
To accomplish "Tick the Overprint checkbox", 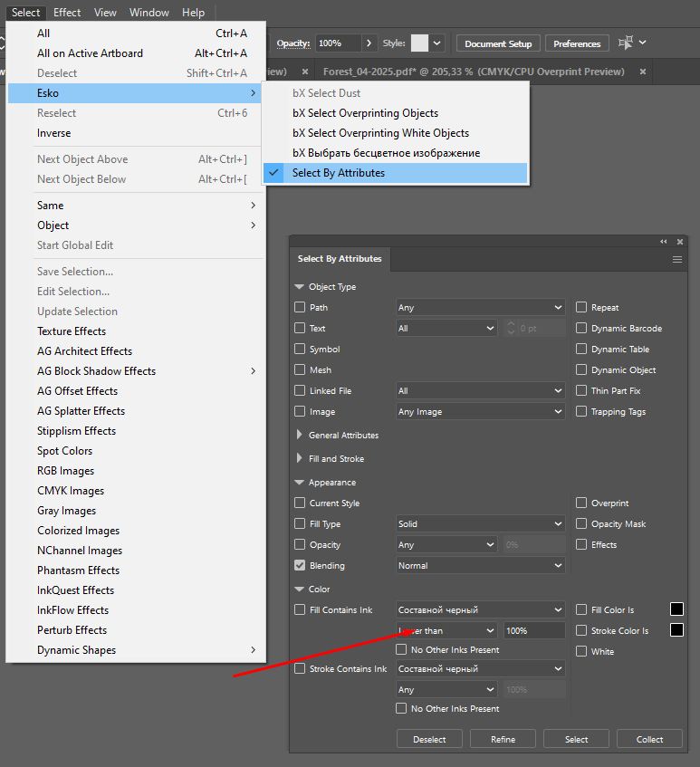I will (581, 503).
